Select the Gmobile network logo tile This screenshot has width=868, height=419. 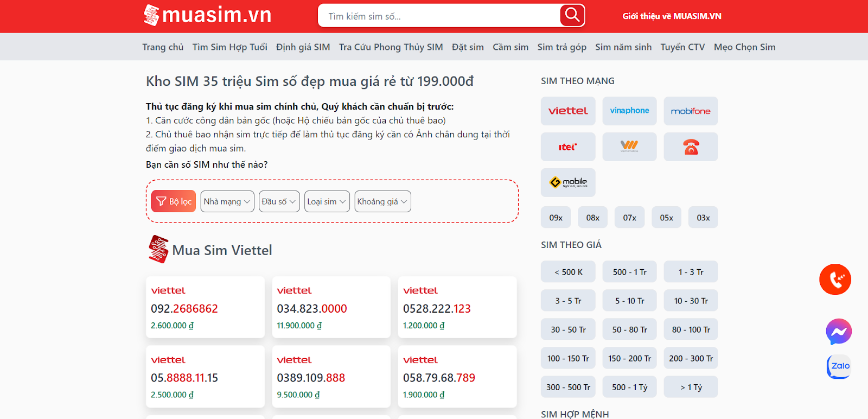click(x=568, y=182)
